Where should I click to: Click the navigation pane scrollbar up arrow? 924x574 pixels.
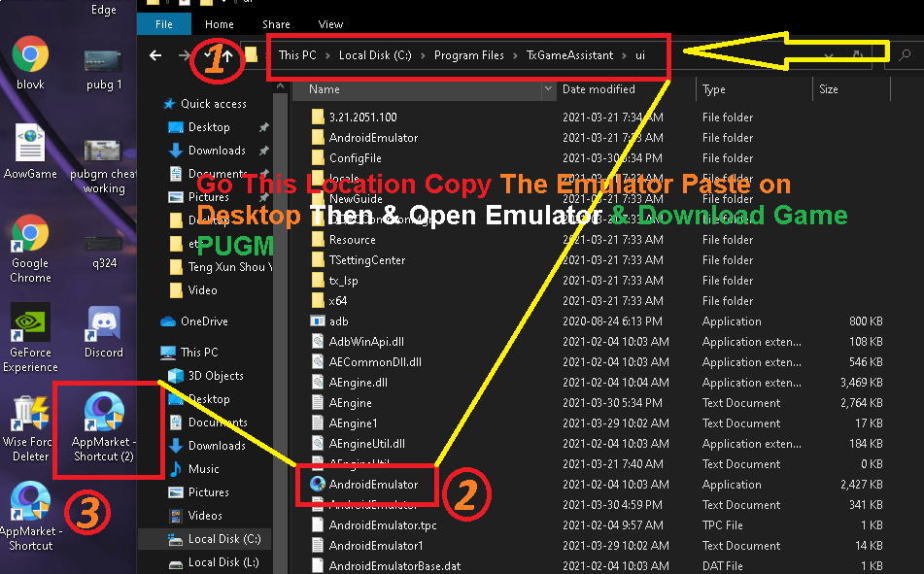coord(280,86)
